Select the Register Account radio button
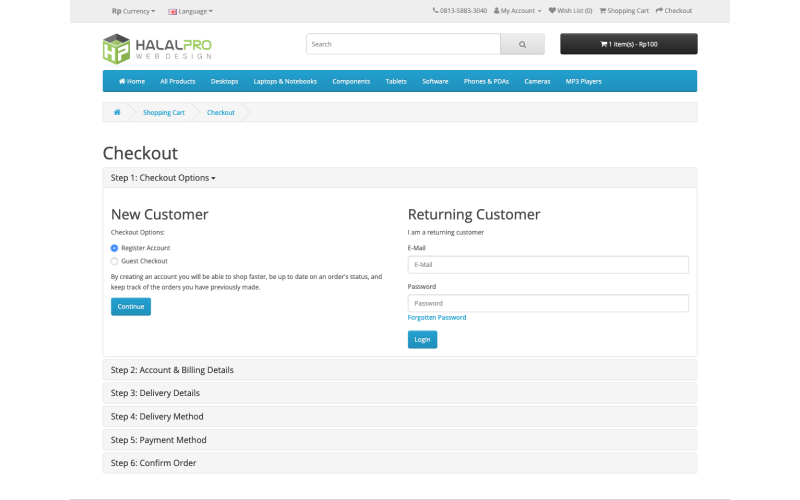800x500 pixels. 114,248
